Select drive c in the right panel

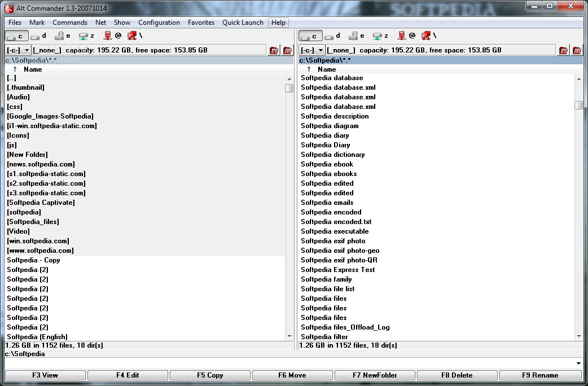tap(310, 36)
